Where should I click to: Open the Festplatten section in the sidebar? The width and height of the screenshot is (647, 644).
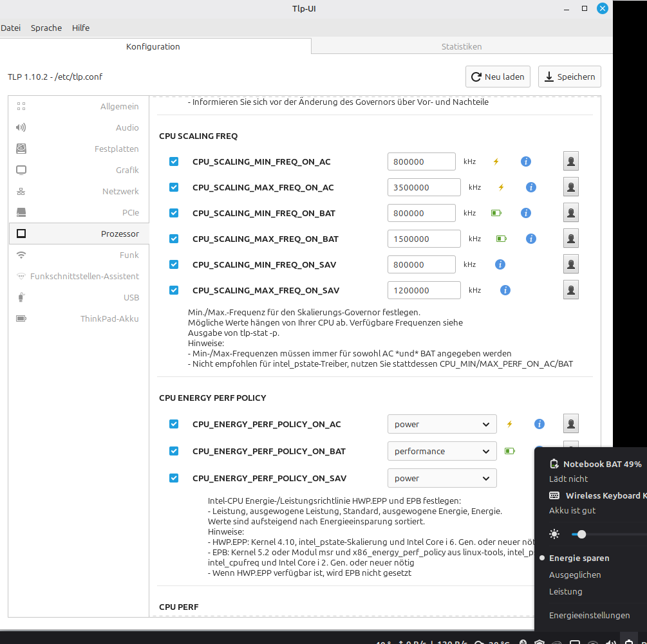click(x=79, y=149)
